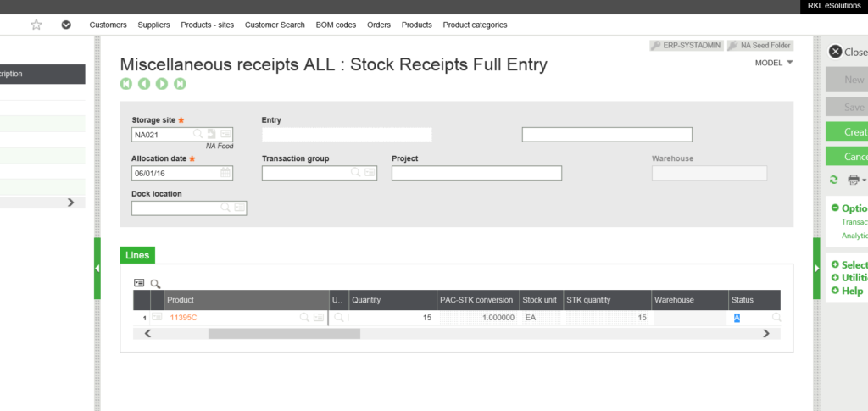The image size is (868, 411).
Task: Expand the Utilities section
Action: click(x=836, y=278)
